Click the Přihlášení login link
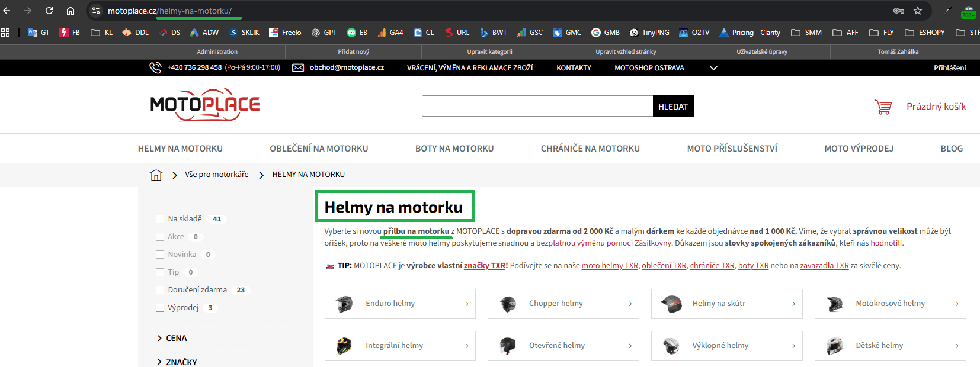Image resolution: width=980 pixels, height=367 pixels. 950,68
